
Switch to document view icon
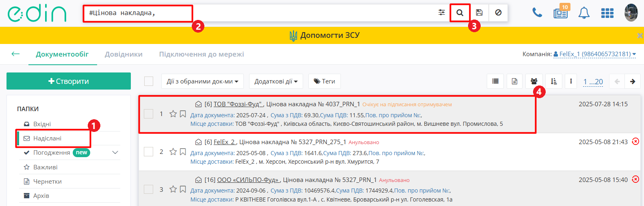click(x=514, y=81)
